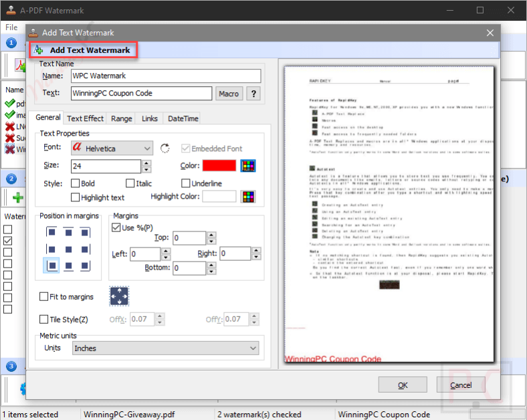Click green plus add watermark icon in main window
This screenshot has width=527, height=420.
click(x=18, y=197)
